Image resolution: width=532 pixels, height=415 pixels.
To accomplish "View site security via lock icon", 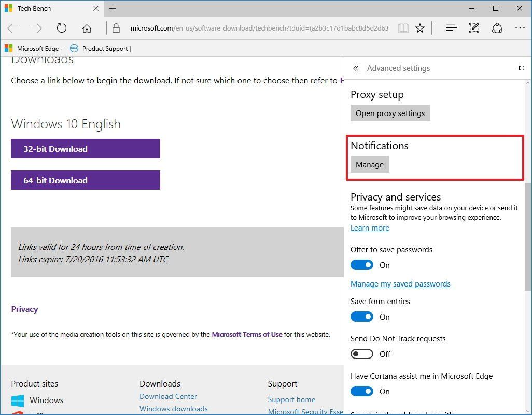I will tap(117, 28).
